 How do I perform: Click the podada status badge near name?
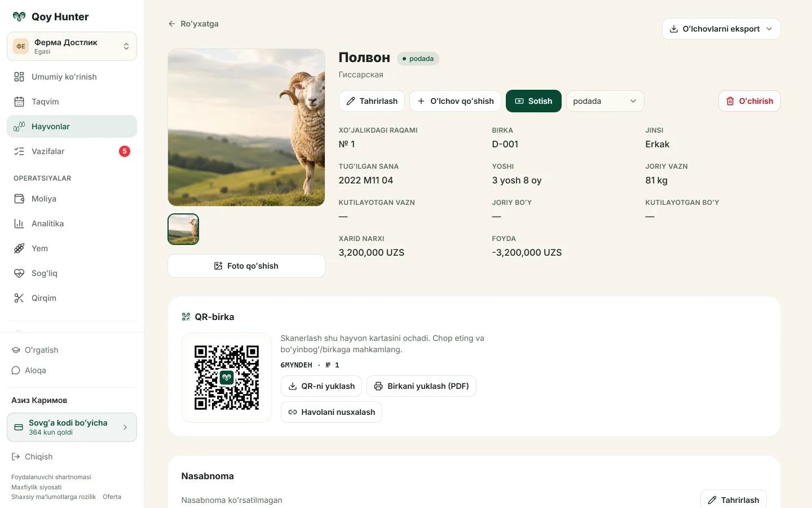tap(418, 59)
